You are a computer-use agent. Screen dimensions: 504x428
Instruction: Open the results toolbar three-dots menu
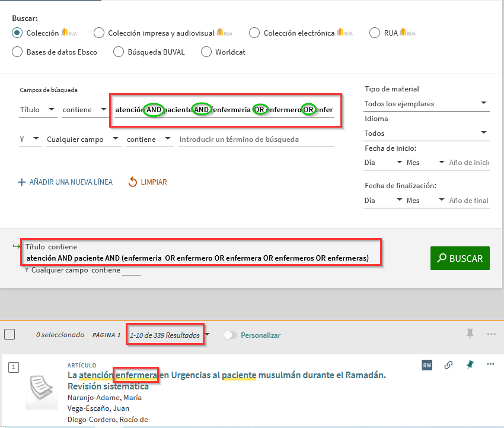pos(491,334)
